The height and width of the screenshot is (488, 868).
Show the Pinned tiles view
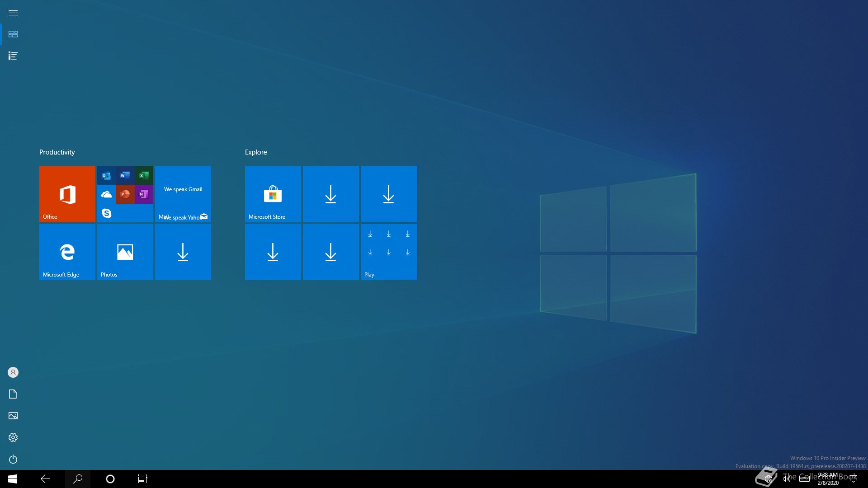(13, 34)
